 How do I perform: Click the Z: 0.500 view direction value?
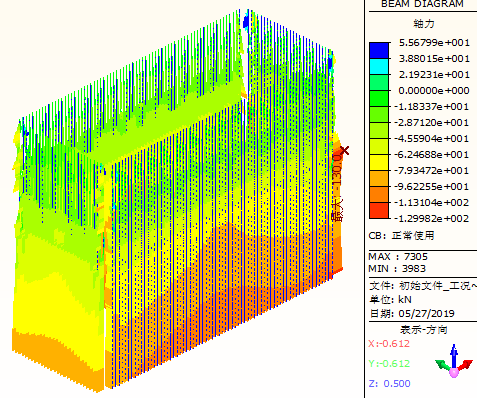(x=389, y=383)
